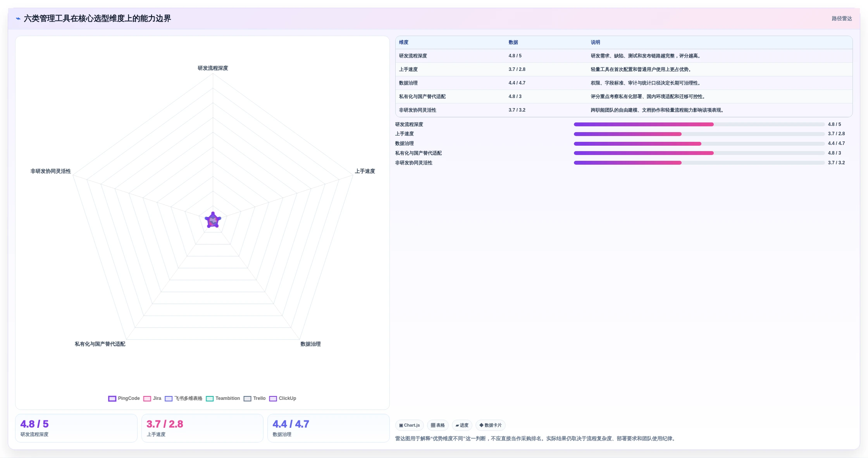Click the title icon beside 六类管理工具
868x458 pixels.
18,18
